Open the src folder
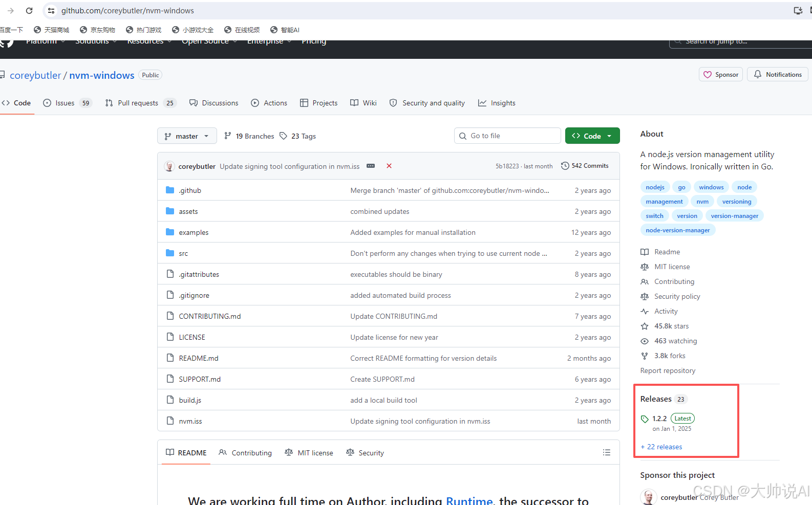Image resolution: width=812 pixels, height=505 pixels. pyautogui.click(x=183, y=253)
